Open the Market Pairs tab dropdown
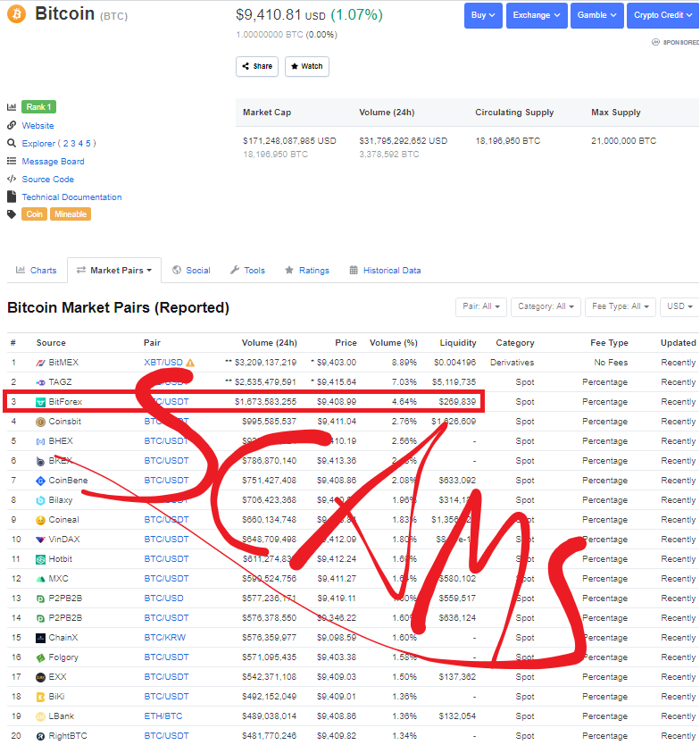Image resolution: width=700 pixels, height=745 pixels. coord(114,271)
